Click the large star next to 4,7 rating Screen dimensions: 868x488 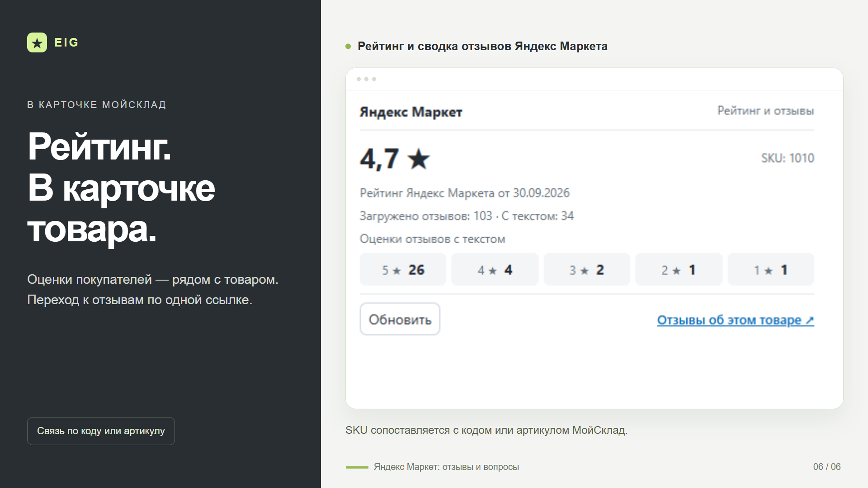pyautogui.click(x=419, y=159)
